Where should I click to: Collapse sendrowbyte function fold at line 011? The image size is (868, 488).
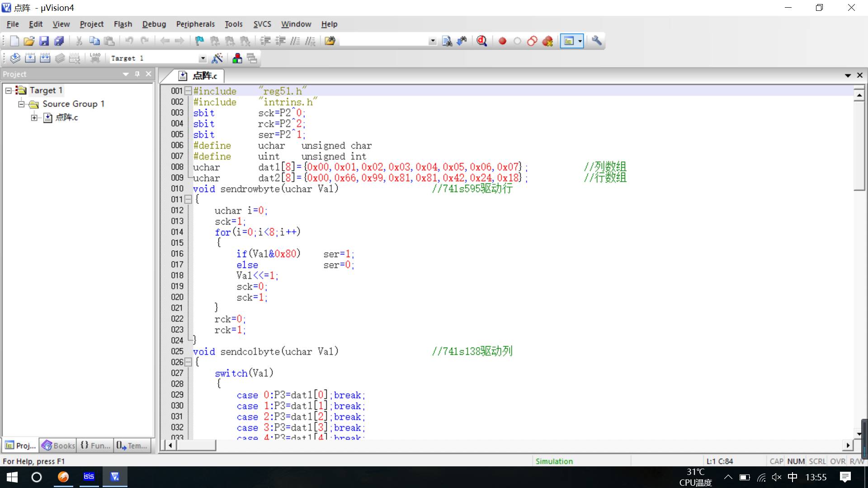tap(188, 199)
